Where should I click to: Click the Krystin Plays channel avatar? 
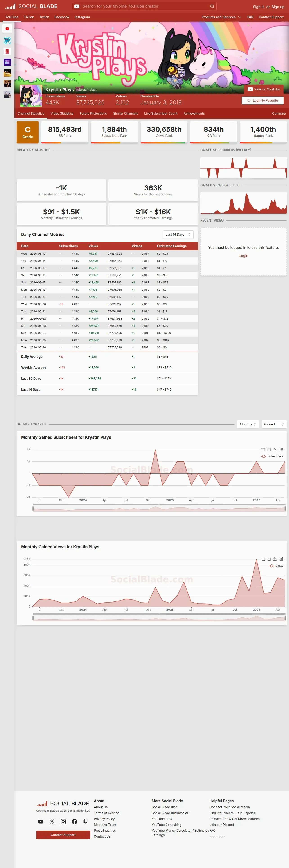pos(31,96)
